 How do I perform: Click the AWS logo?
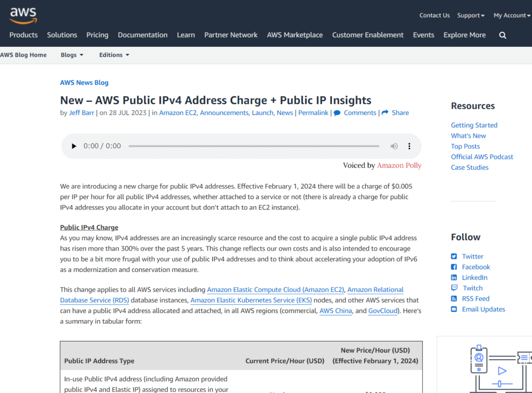pos(23,15)
